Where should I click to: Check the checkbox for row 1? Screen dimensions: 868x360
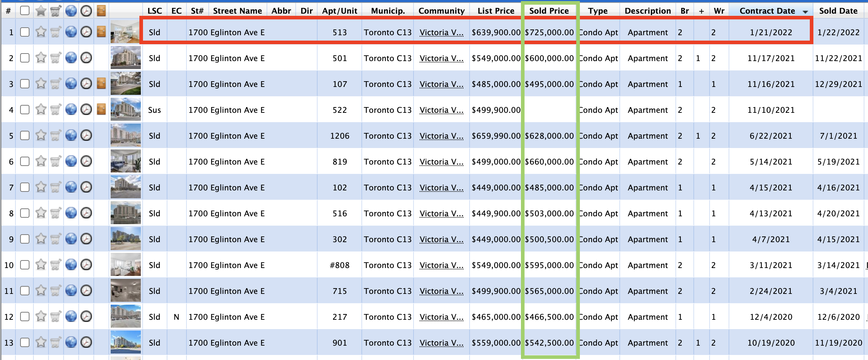(x=25, y=32)
